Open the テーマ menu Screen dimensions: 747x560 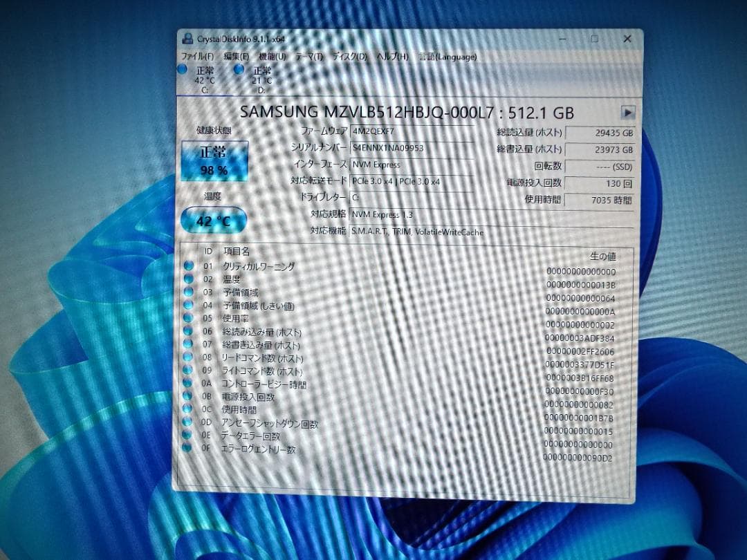[308, 57]
